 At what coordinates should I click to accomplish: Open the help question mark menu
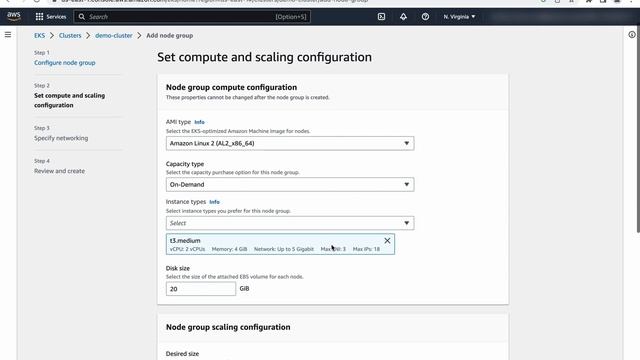click(425, 17)
